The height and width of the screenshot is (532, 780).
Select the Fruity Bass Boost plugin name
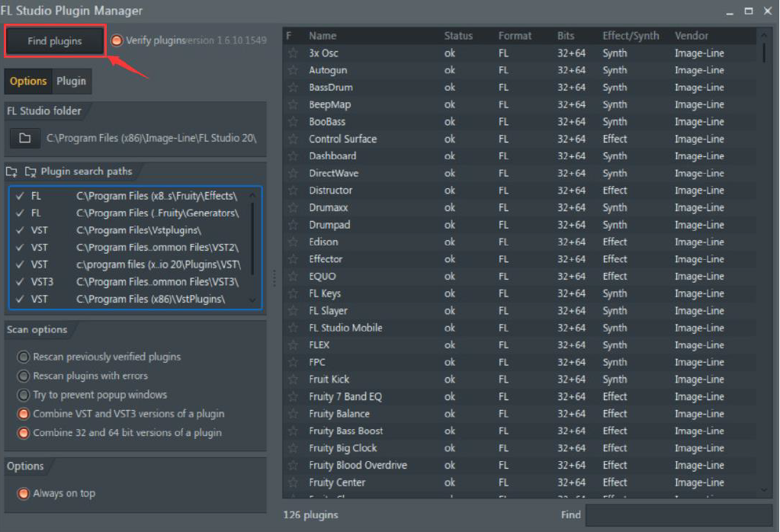pyautogui.click(x=345, y=431)
